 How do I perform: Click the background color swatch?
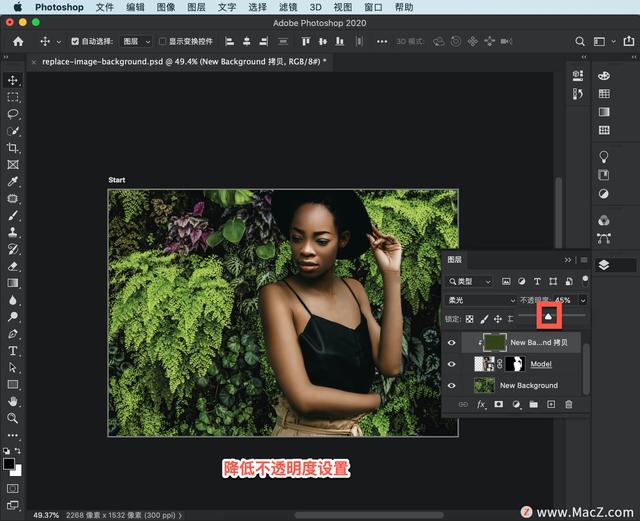click(17, 471)
